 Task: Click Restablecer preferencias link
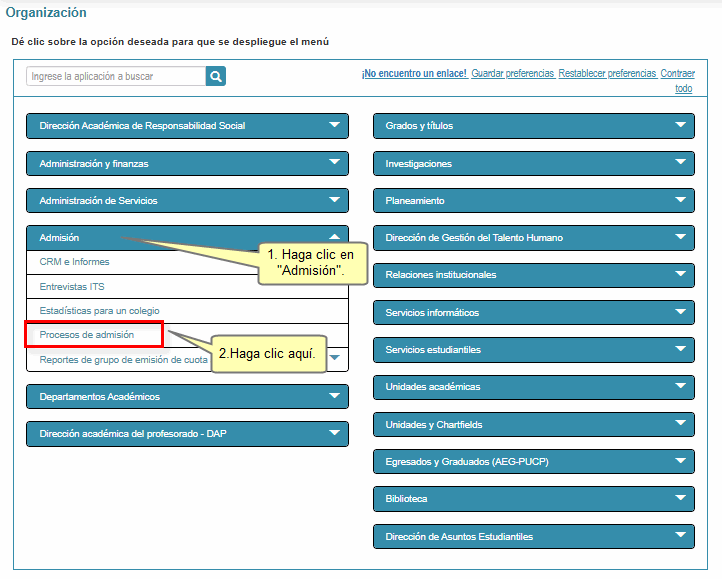607,74
